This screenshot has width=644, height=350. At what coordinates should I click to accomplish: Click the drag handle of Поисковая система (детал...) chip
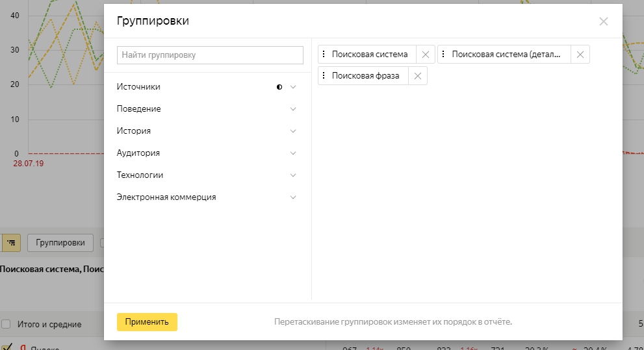(444, 55)
